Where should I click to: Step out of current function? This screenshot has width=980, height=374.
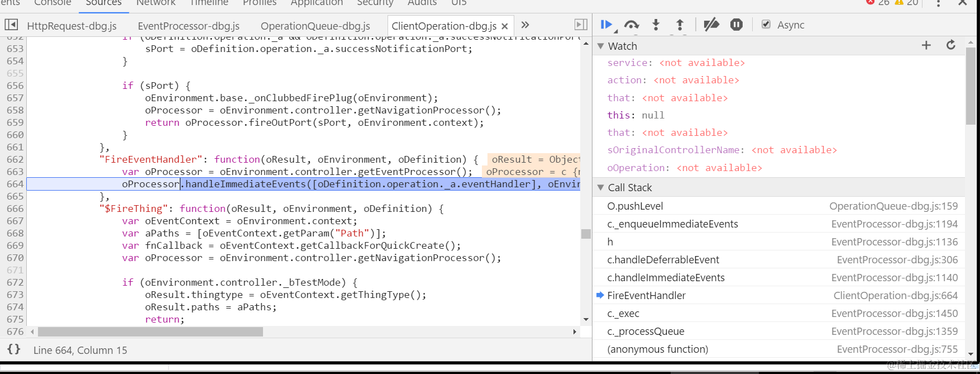pos(680,25)
